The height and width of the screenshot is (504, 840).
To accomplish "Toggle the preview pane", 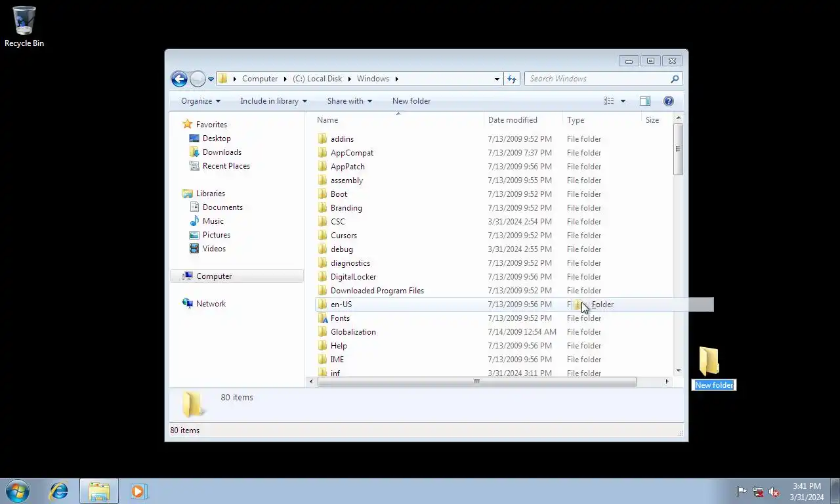I will 645,101.
